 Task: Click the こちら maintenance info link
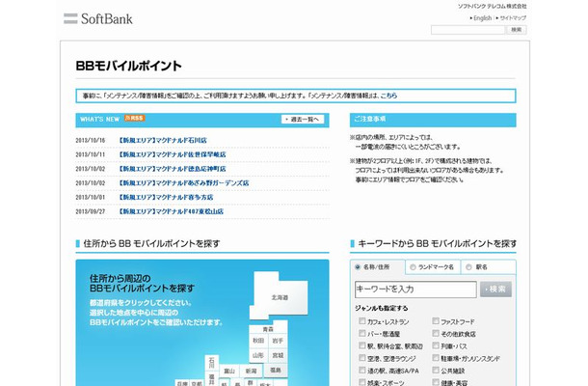point(388,96)
